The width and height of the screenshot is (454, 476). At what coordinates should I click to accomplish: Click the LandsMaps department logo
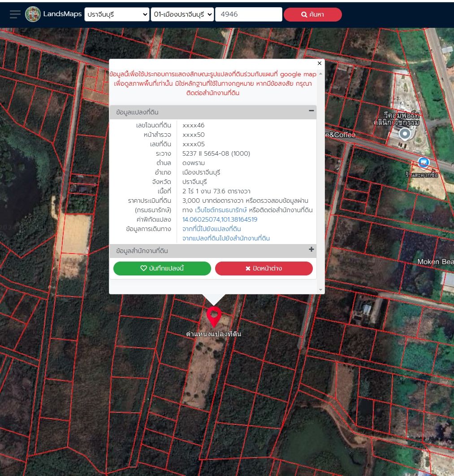tap(33, 14)
